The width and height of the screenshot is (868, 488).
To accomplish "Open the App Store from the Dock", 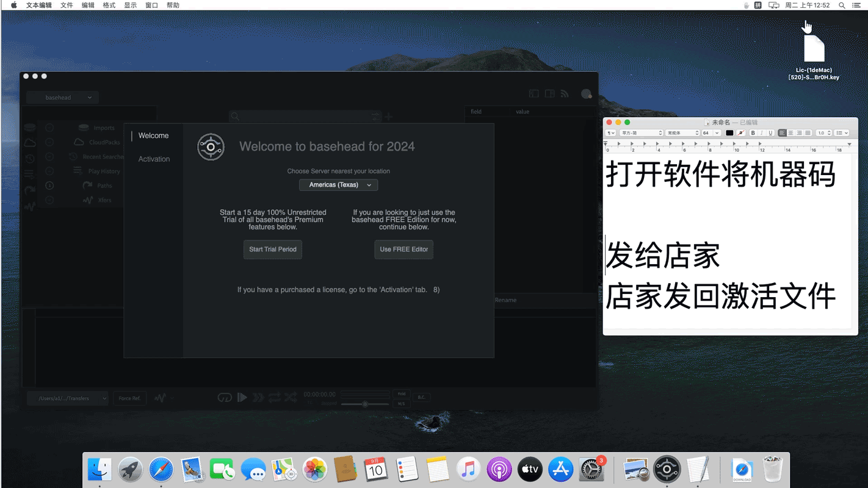I will coord(560,470).
